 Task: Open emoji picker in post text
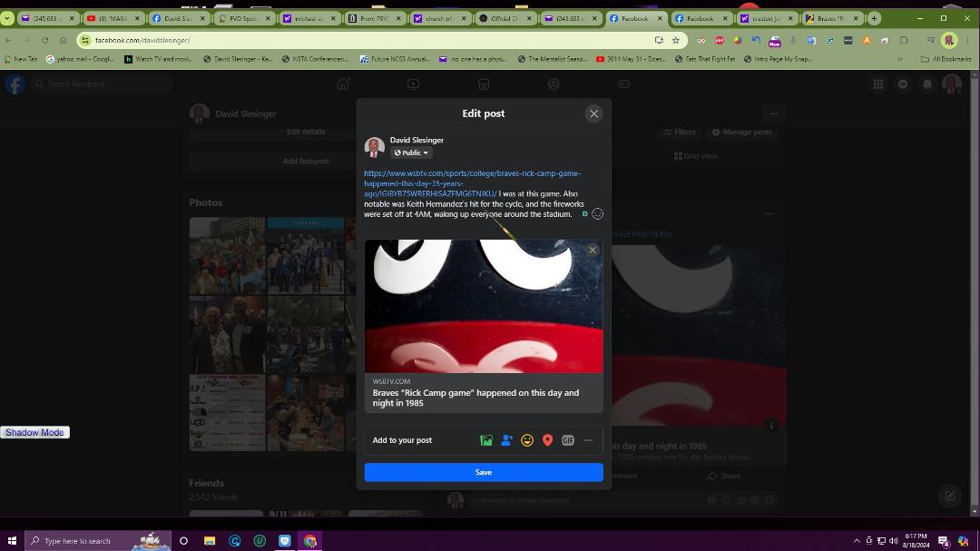(x=597, y=214)
